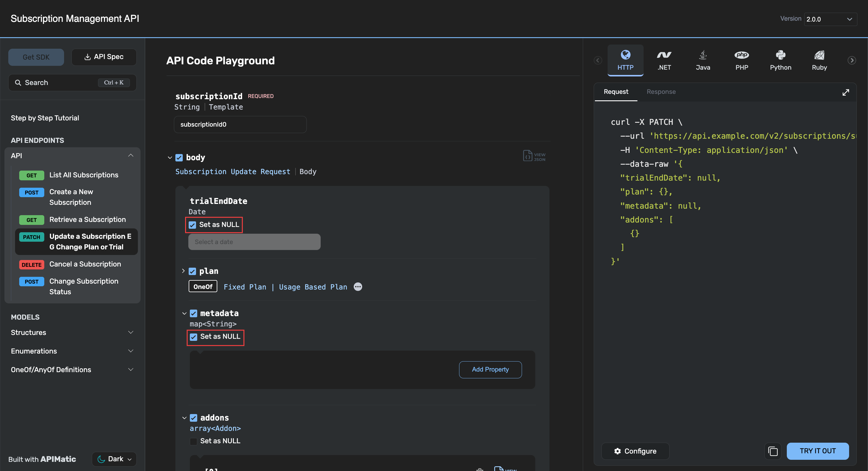868x471 pixels.
Task: Click the APIMatic brand link
Action: tap(58, 459)
